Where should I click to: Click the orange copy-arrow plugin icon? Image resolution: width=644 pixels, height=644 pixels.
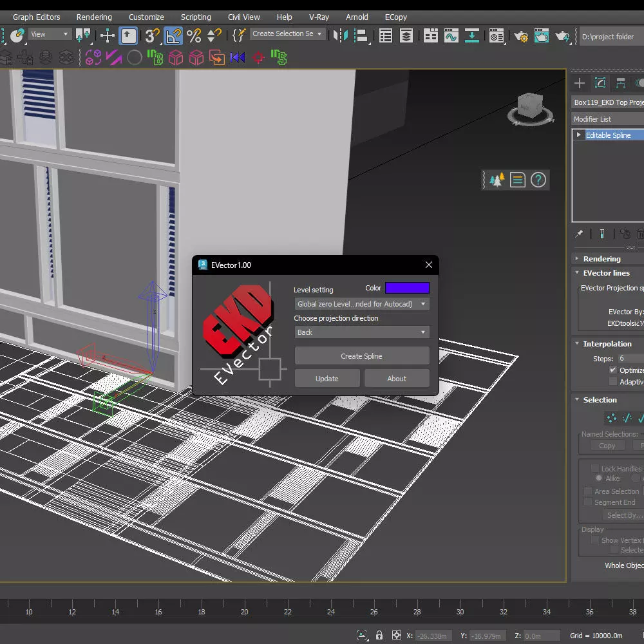click(x=217, y=57)
